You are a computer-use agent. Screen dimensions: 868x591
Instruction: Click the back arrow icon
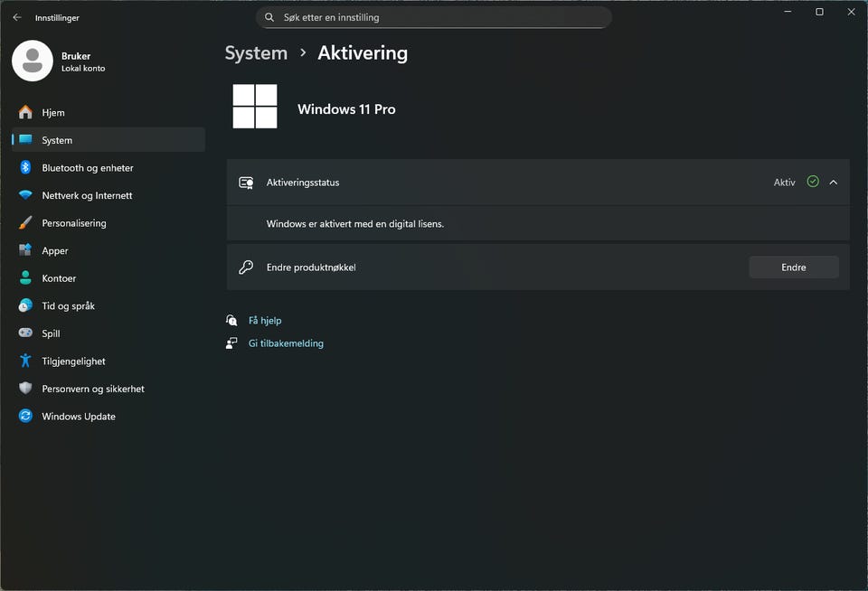point(17,17)
